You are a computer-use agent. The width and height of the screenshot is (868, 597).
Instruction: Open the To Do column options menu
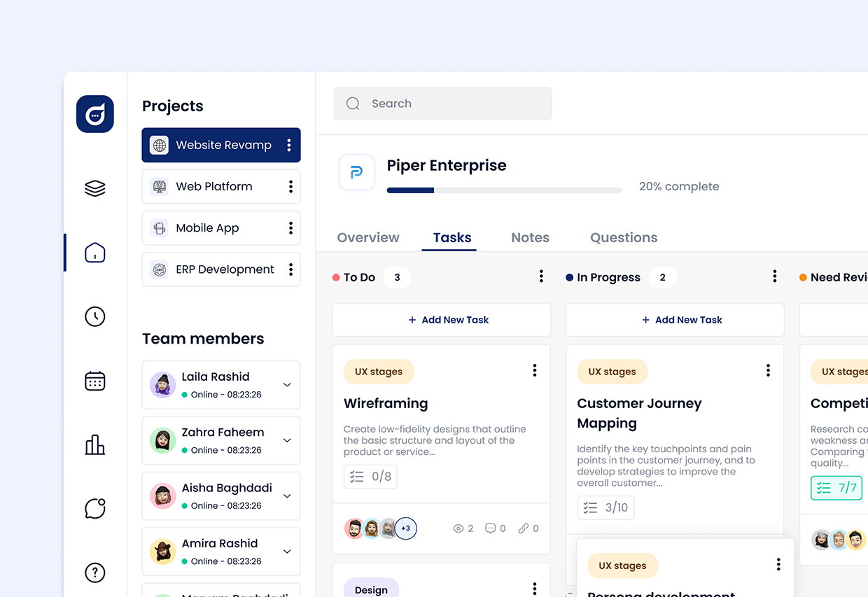point(541,276)
